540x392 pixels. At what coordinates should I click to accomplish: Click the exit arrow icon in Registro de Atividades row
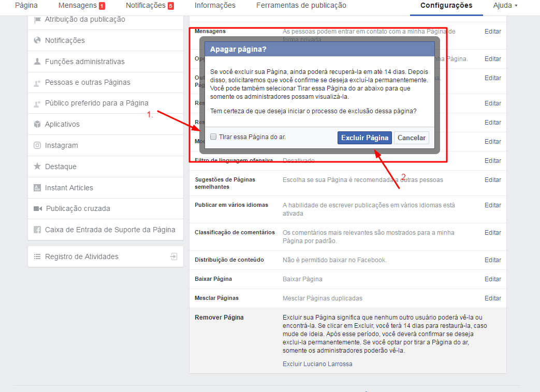[x=174, y=257]
